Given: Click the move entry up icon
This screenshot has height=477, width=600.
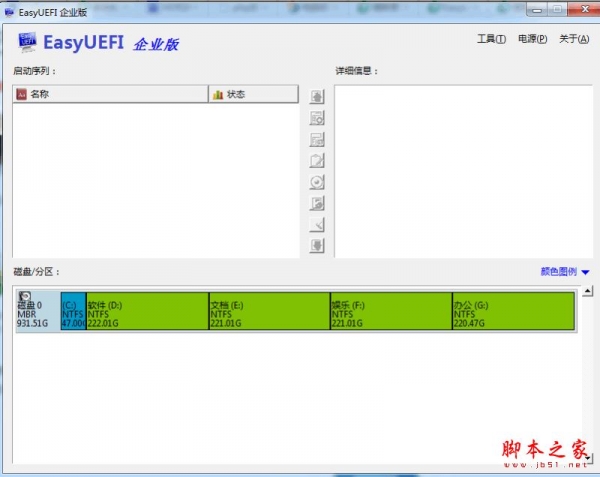Looking at the screenshot, I should point(317,97).
